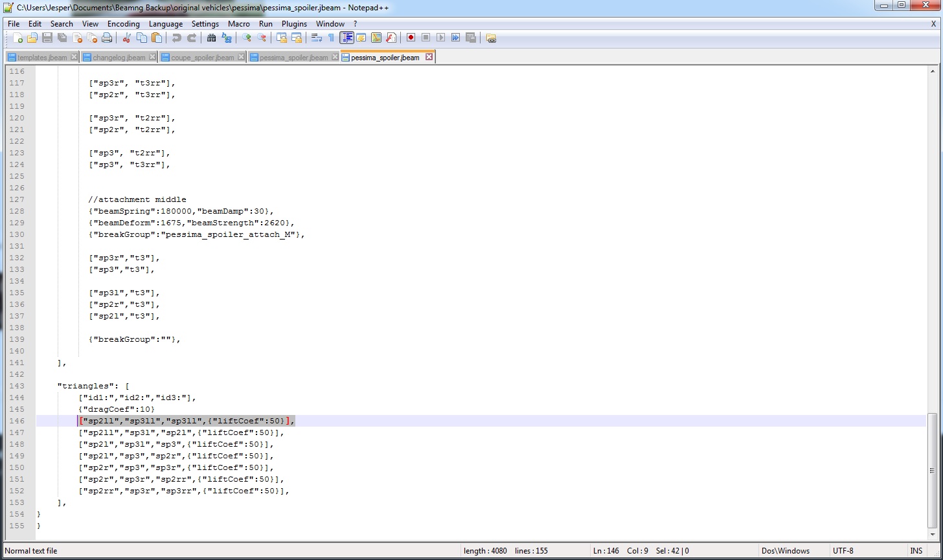Click 'Normal text file' in status bar
The image size is (943, 560).
click(x=31, y=551)
